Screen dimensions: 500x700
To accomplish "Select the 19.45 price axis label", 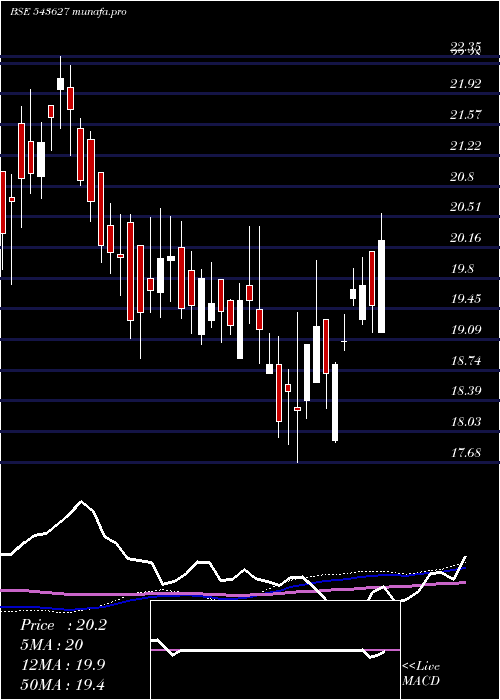I will click(466, 299).
